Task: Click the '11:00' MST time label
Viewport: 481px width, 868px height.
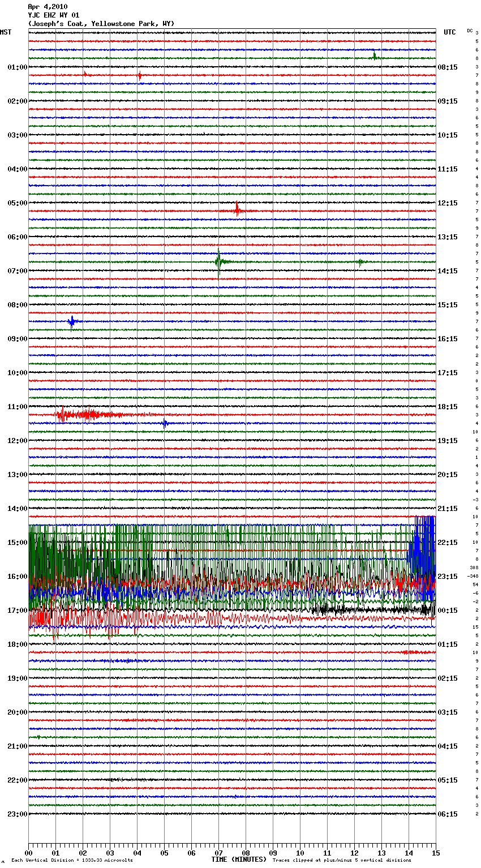Action: [18, 407]
